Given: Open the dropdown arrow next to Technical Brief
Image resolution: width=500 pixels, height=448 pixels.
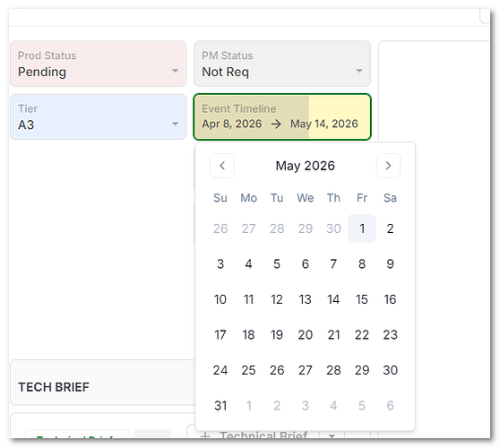Looking at the screenshot, I should point(332,435).
